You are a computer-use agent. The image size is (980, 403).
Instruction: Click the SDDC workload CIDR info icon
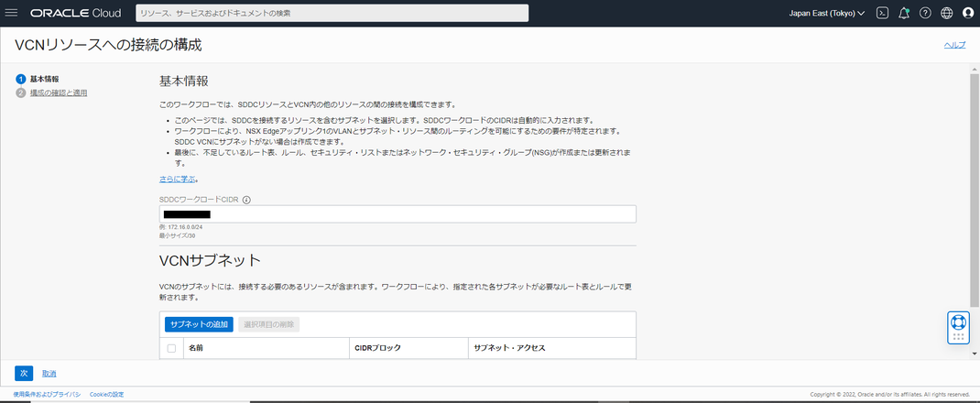(246, 200)
